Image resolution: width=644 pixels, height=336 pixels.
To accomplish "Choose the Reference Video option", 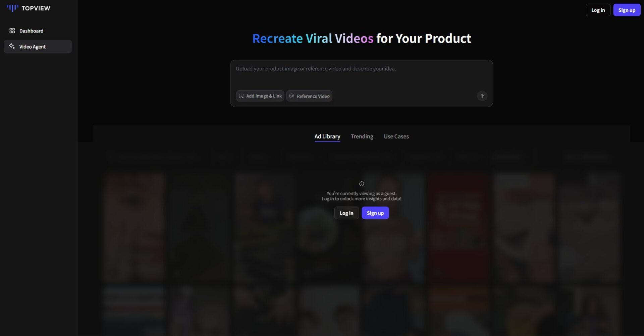I will [x=309, y=96].
